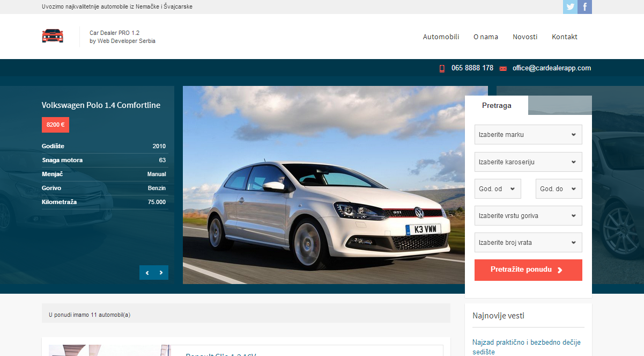Viewport: 644px width, 356px height.
Task: Click the Gorivo Benzin spec row
Action: coord(104,188)
